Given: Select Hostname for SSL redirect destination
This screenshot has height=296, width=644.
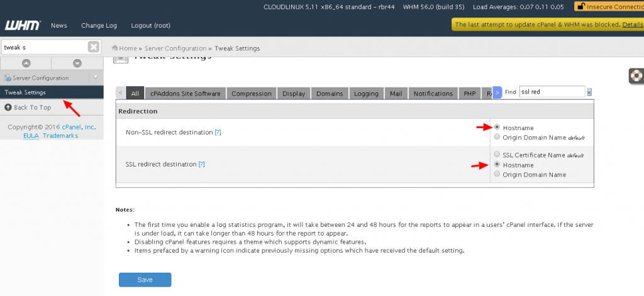Looking at the screenshot, I should 497,164.
